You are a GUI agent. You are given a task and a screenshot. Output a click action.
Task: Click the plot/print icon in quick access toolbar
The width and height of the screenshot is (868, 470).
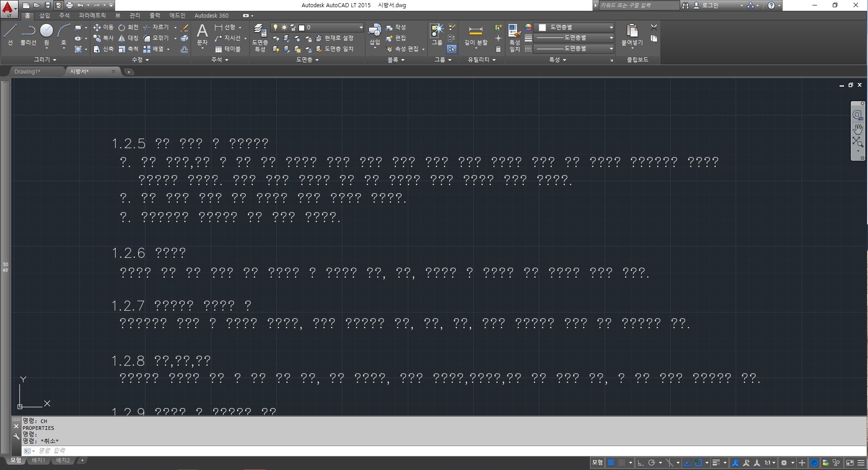point(69,5)
